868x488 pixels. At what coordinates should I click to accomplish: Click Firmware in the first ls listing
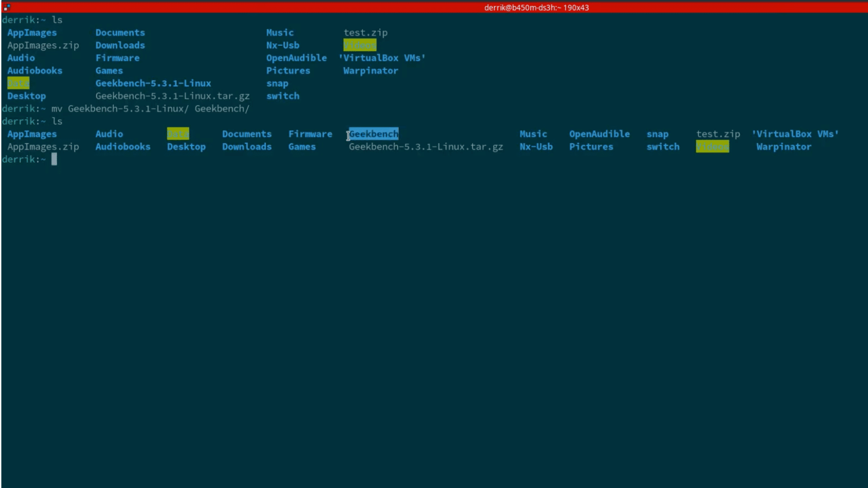(x=118, y=58)
